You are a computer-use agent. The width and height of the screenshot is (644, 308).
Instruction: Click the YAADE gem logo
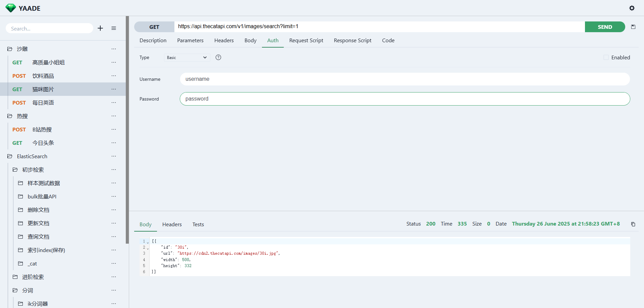11,8
